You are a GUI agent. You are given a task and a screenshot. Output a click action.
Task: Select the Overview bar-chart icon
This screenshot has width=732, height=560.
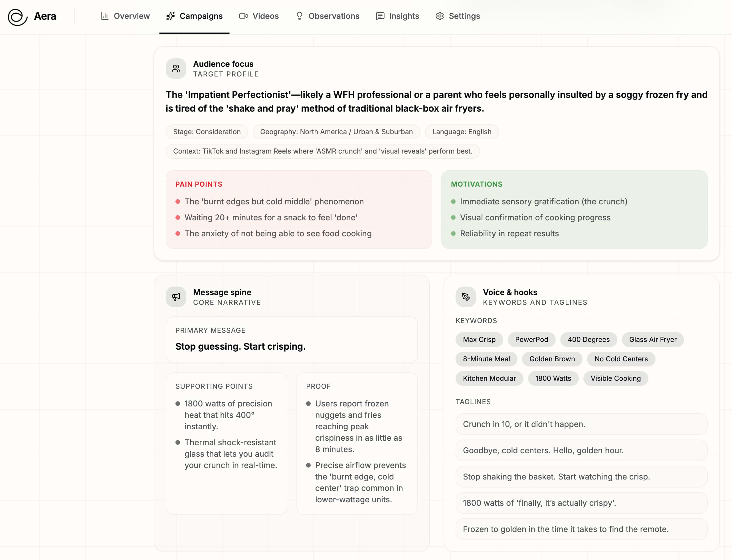click(104, 16)
